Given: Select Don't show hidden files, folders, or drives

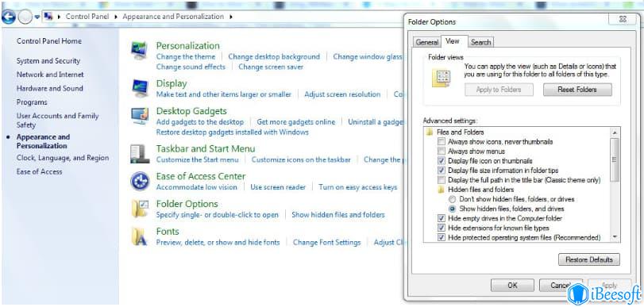Looking at the screenshot, I should (x=452, y=199).
